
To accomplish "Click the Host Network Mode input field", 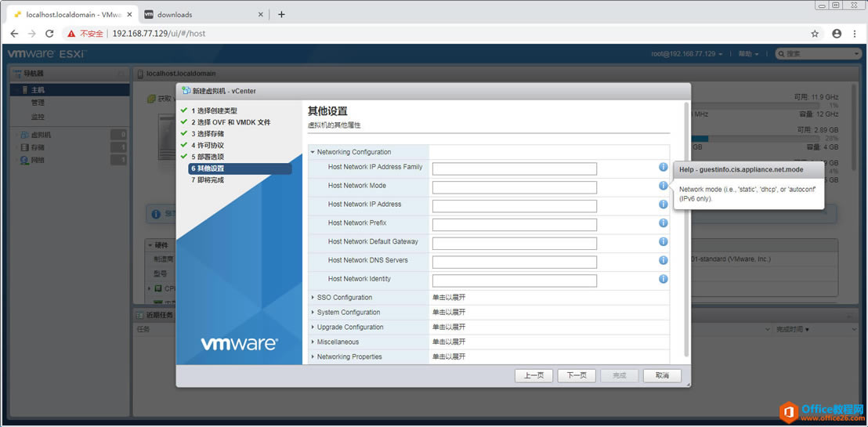I will [514, 188].
